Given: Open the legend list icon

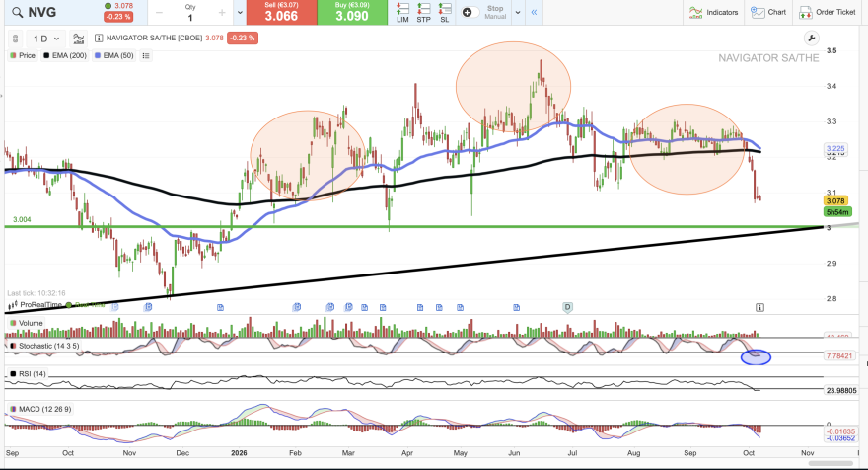Looking at the screenshot, I should tap(146, 55).
